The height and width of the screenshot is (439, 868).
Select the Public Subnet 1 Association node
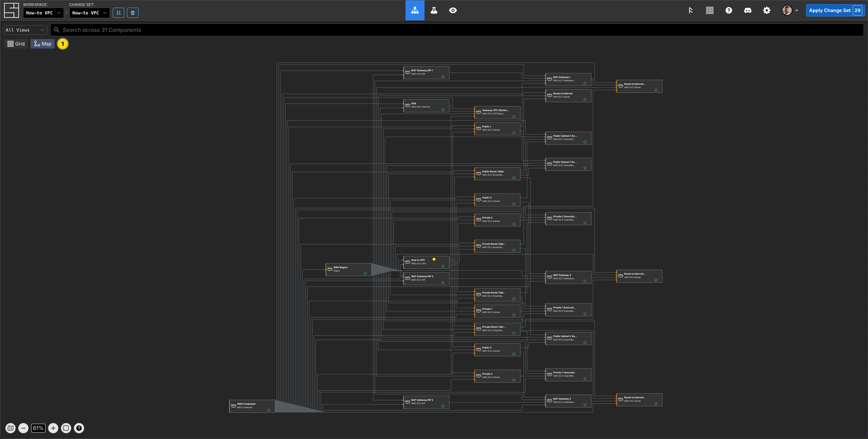pos(568,165)
